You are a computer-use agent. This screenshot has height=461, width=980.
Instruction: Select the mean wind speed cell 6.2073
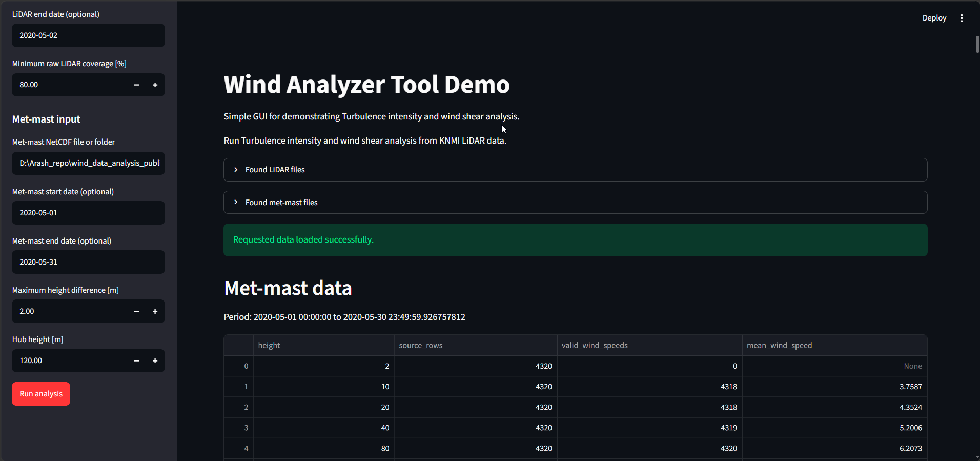(834, 448)
